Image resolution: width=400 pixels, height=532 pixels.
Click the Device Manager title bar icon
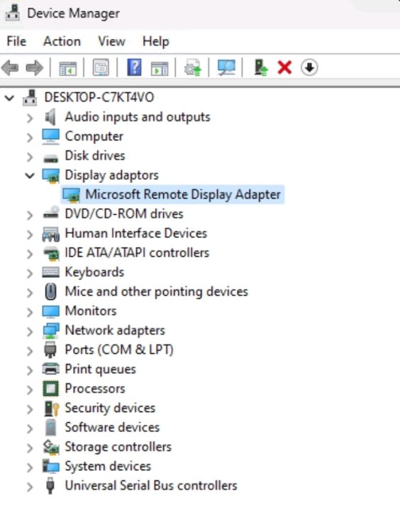(13, 13)
